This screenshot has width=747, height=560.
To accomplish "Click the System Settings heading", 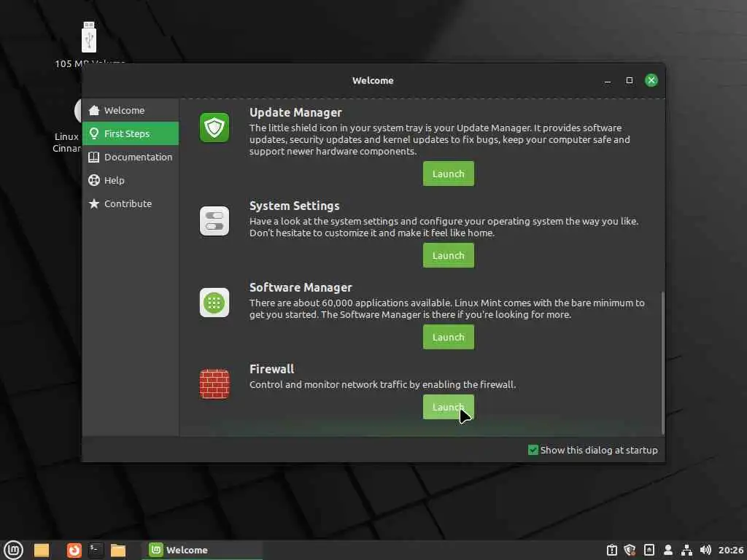I will click(295, 206).
